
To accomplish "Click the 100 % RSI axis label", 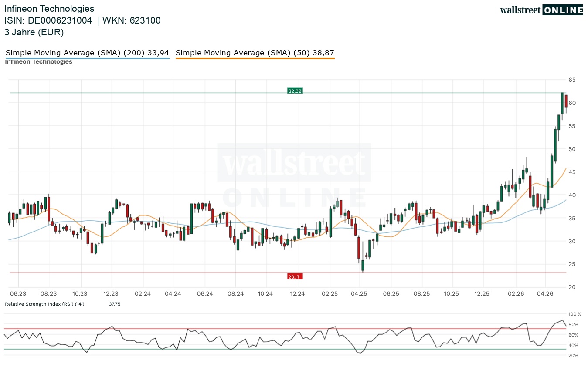I will coord(575,314).
